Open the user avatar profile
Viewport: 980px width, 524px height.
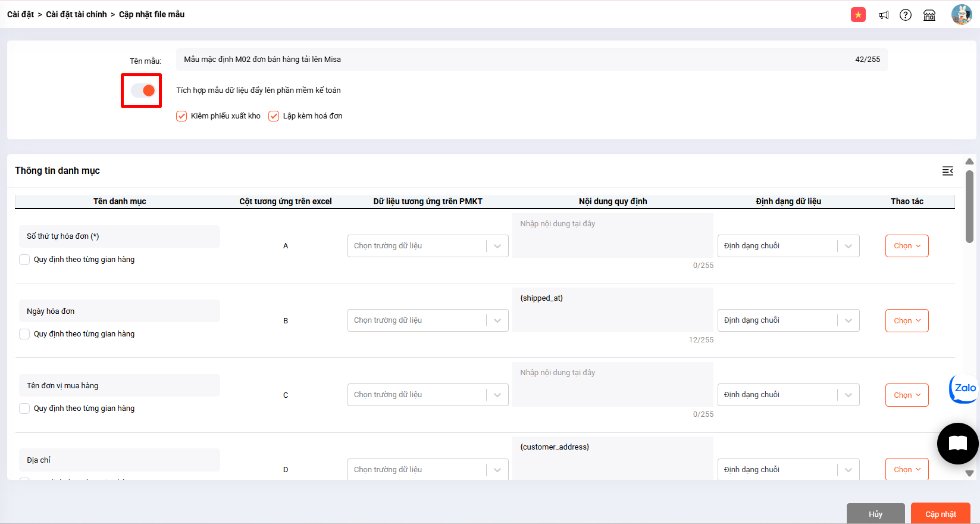pos(961,14)
